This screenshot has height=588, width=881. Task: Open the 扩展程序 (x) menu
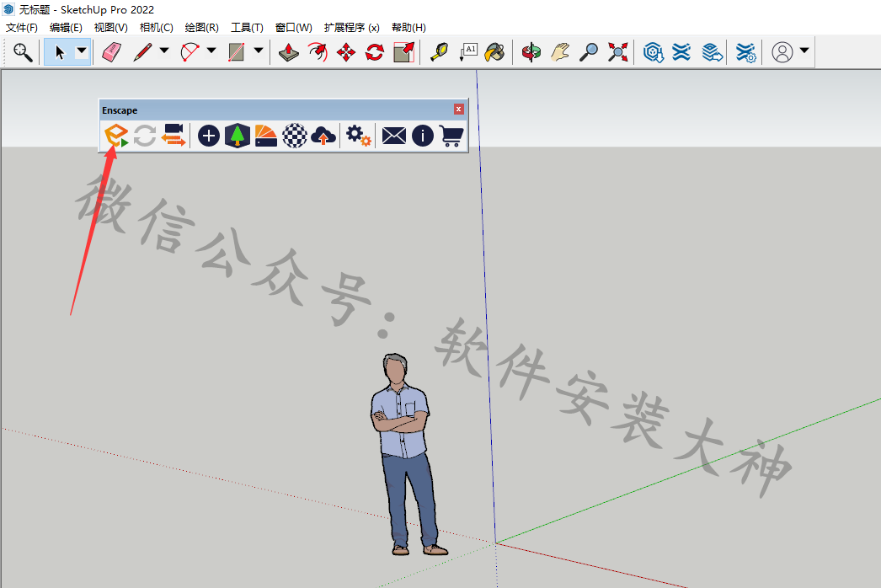352,28
